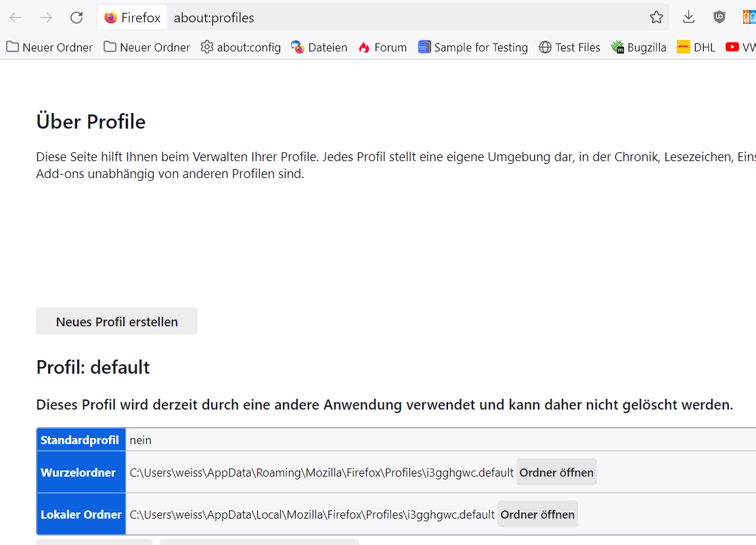This screenshot has height=545, width=756.
Task: Open the Sample for Testing bookmark
Action: 472,47
